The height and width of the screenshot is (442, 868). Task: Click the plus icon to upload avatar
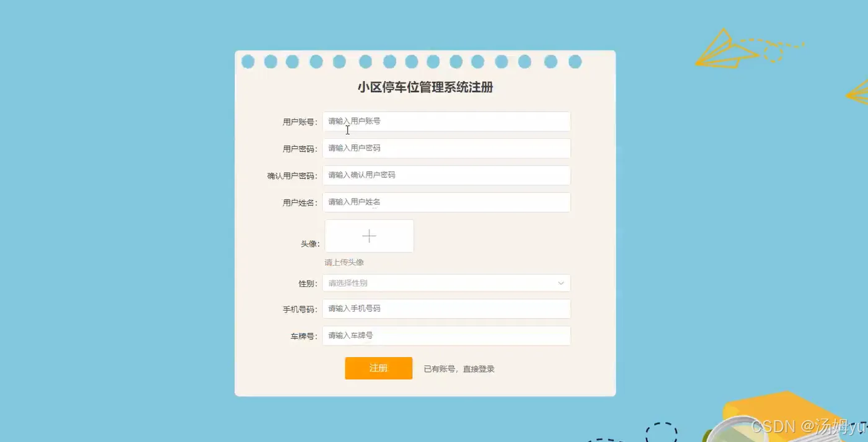click(369, 236)
